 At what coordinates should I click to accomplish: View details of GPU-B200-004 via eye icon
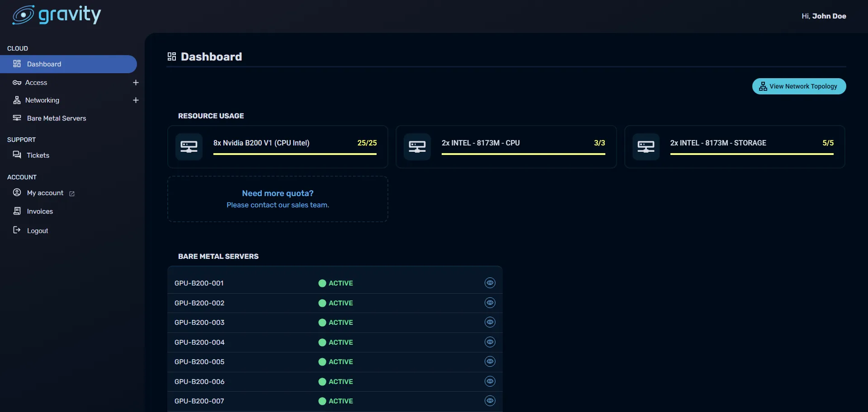490,342
